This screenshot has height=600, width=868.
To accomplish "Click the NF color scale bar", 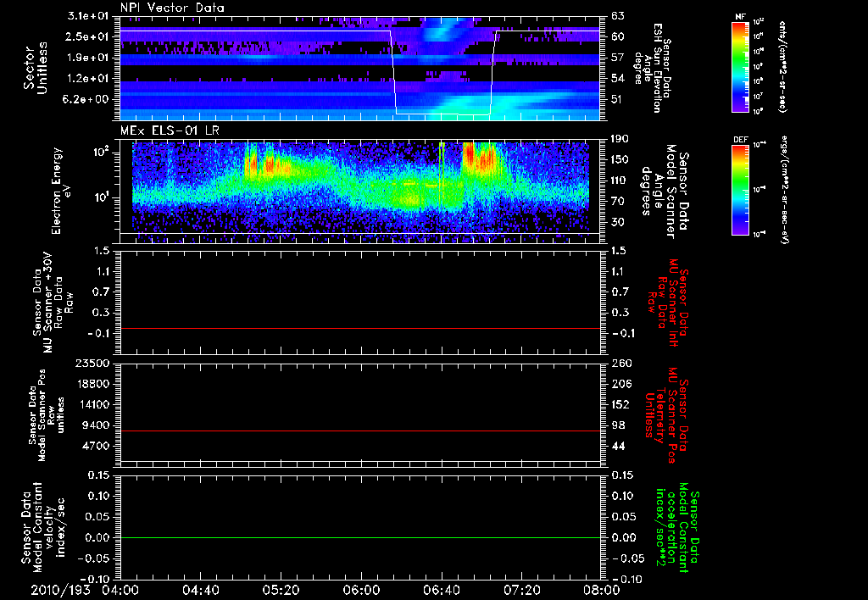I will 740,66.
